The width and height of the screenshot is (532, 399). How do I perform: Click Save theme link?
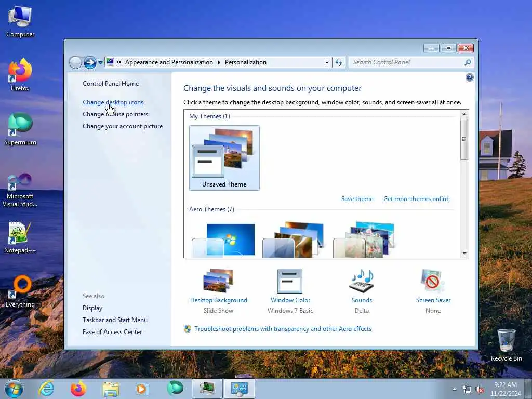357,199
